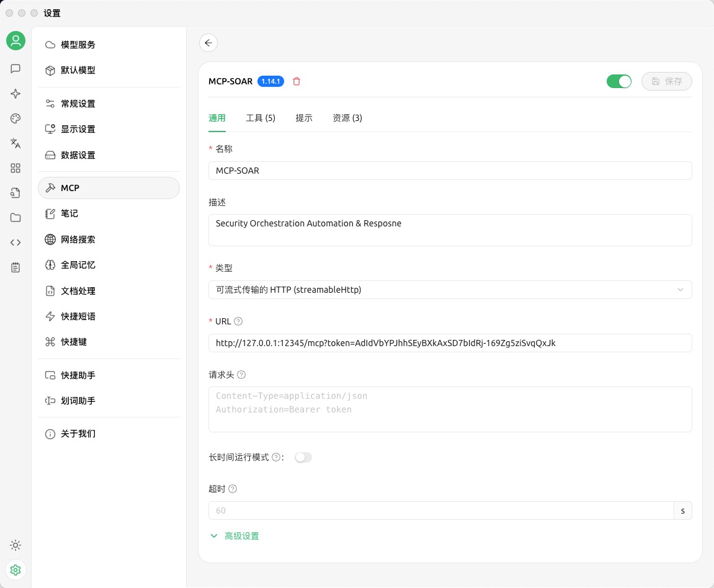Click the back arrow button

pyautogui.click(x=208, y=43)
